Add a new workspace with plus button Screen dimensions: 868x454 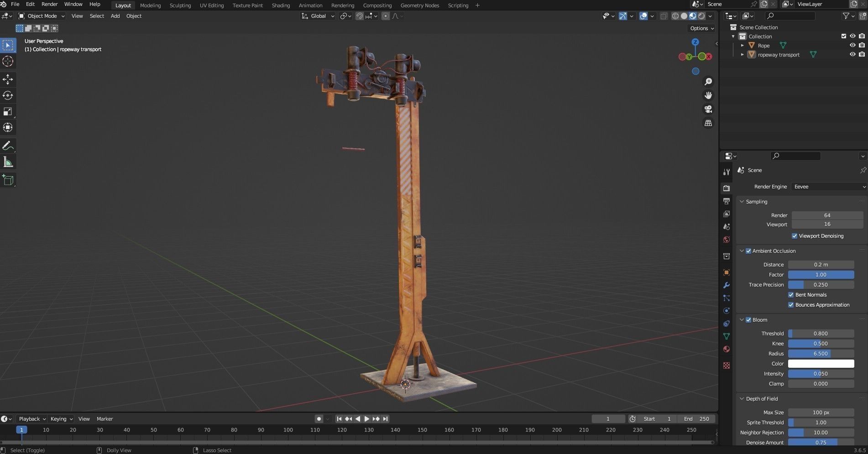477,5
